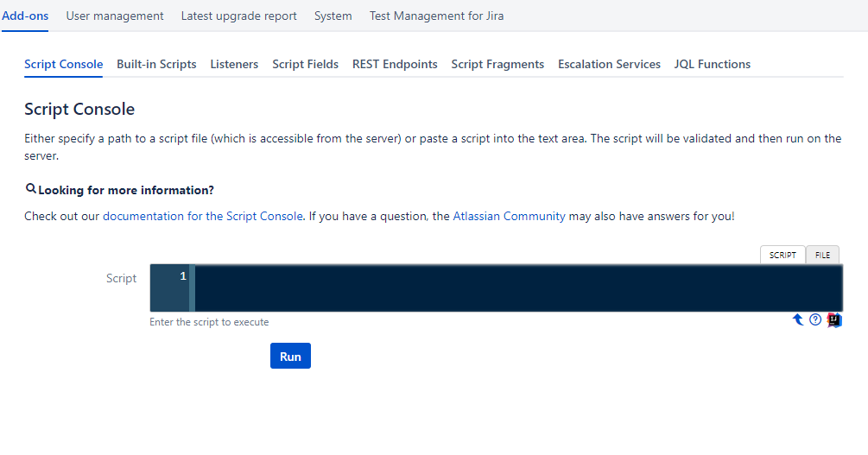Screen dimensions: 868x455
Task: Click the magnifier icon beside Looking for more information
Action: tap(31, 189)
